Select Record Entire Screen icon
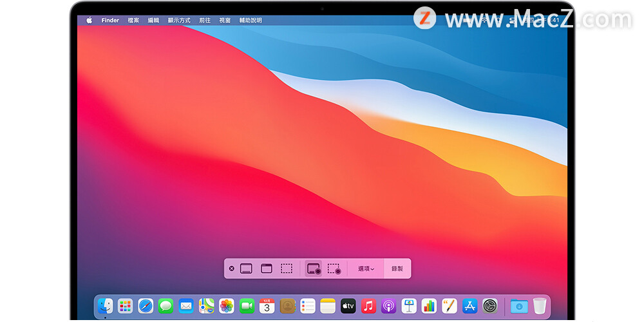Image resolution: width=644 pixels, height=322 pixels. (314, 269)
